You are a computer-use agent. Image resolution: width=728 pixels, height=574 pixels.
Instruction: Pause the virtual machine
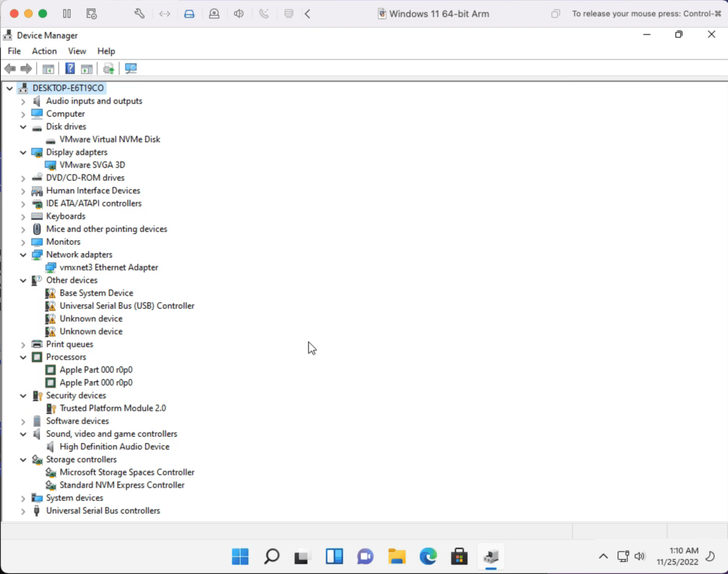[67, 14]
